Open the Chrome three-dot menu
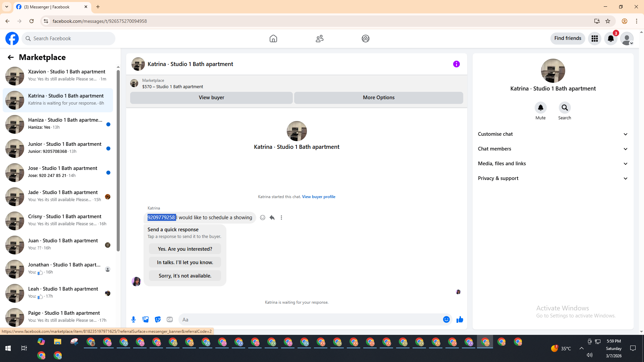This screenshot has height=362, width=644. [637, 21]
